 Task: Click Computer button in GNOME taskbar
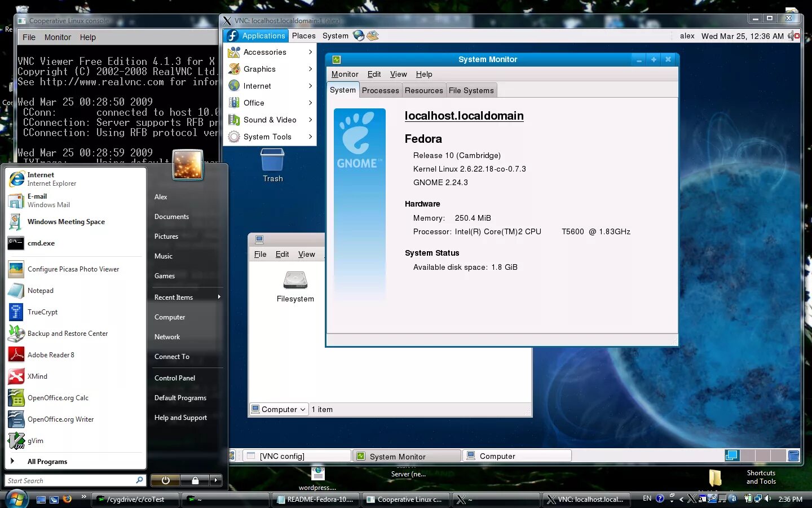click(x=517, y=456)
